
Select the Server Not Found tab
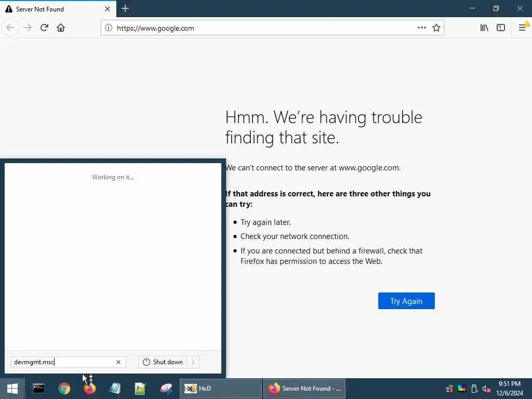[58, 9]
